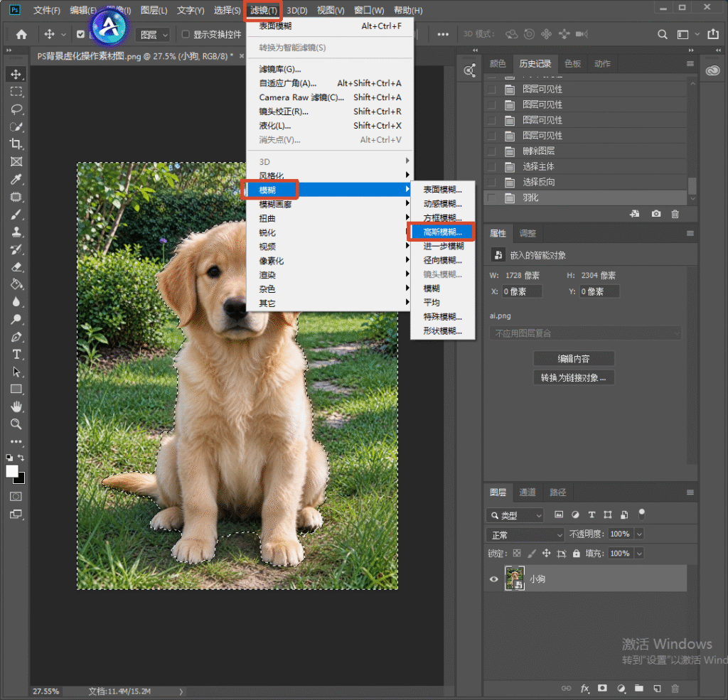The width and height of the screenshot is (728, 700).
Task: Select the Hand tool
Action: pyautogui.click(x=16, y=407)
